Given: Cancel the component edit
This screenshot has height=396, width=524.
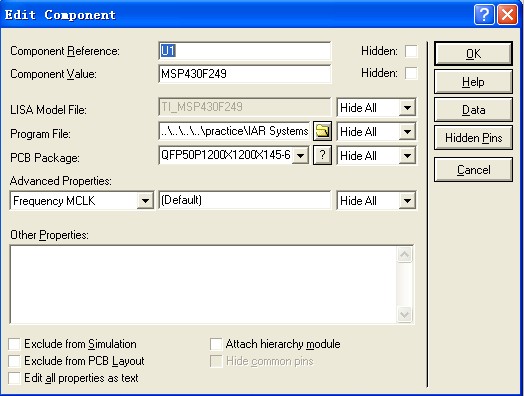Looking at the screenshot, I should tap(473, 170).
